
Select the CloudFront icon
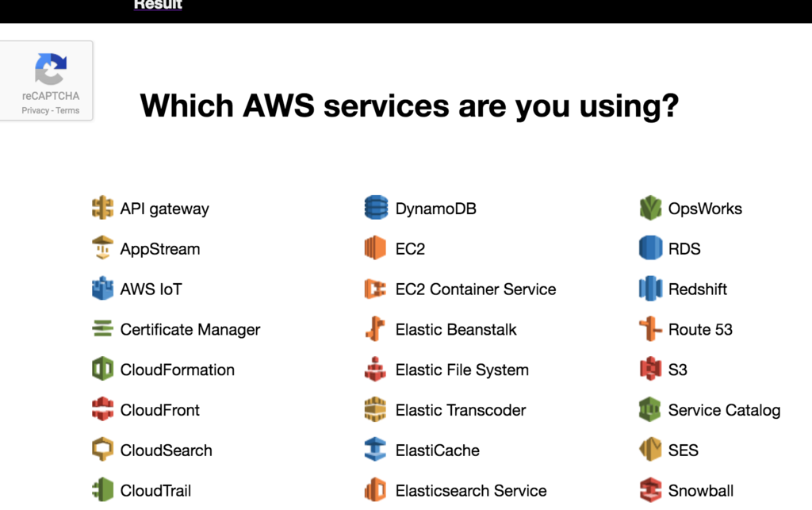tap(102, 410)
